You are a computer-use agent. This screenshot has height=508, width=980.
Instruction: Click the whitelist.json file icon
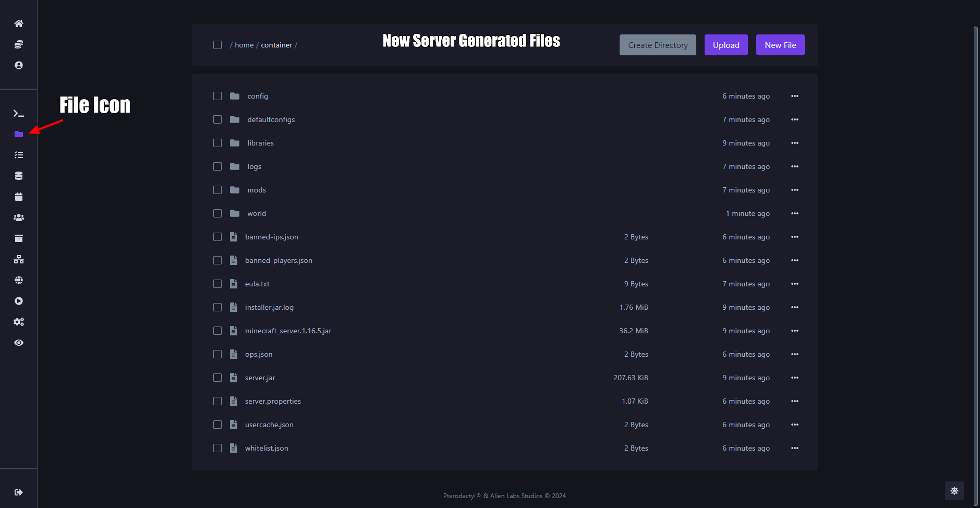[x=234, y=448]
